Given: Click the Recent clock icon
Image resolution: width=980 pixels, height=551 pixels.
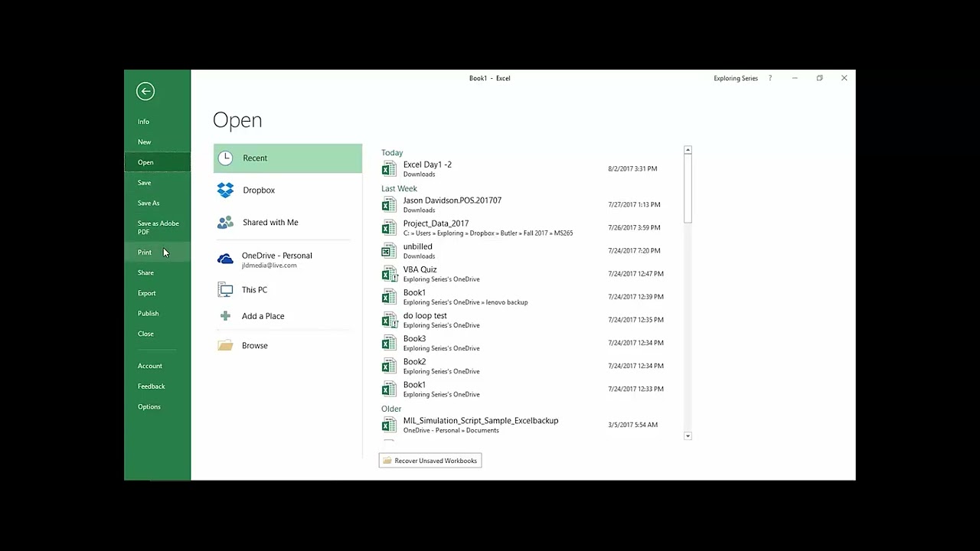Looking at the screenshot, I should 225,158.
